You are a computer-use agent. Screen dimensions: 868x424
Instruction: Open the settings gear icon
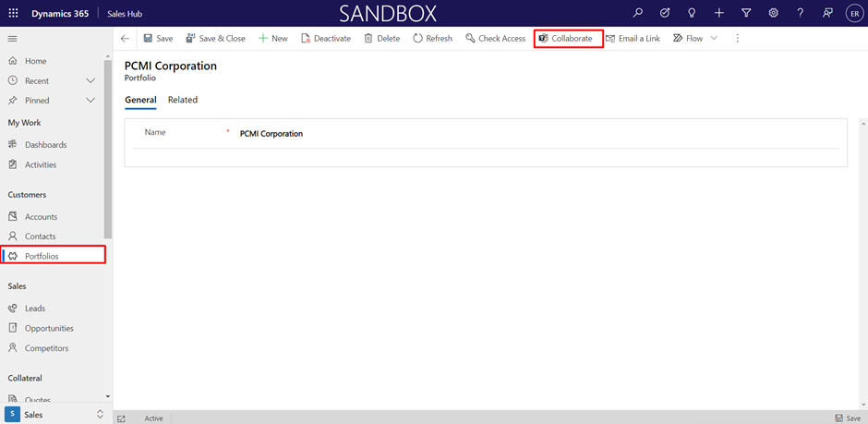773,13
